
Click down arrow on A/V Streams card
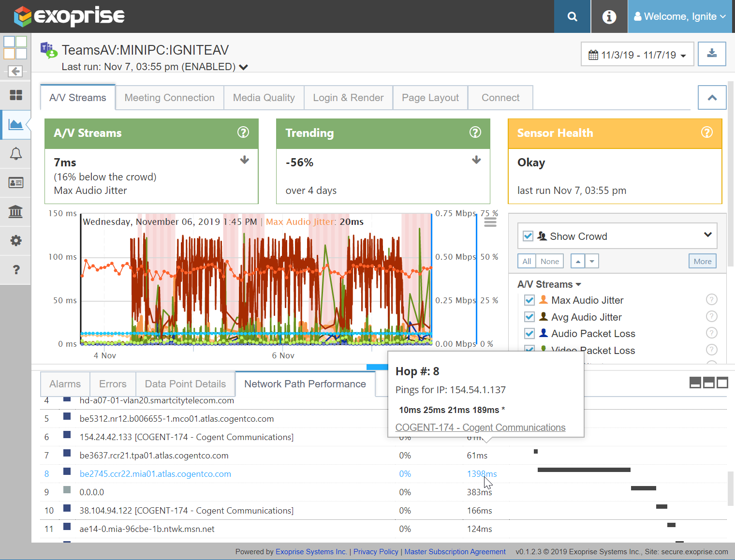tap(245, 160)
